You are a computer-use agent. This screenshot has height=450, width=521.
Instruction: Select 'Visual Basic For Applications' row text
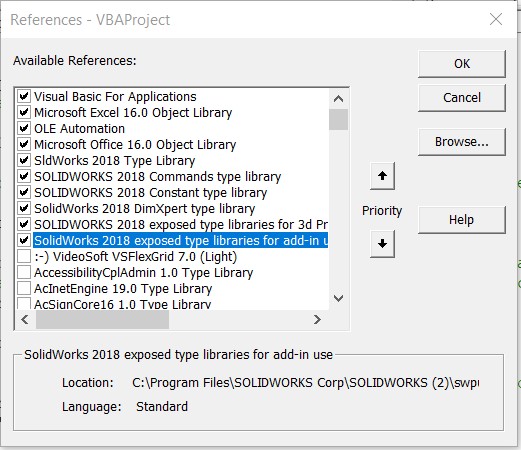tap(115, 96)
